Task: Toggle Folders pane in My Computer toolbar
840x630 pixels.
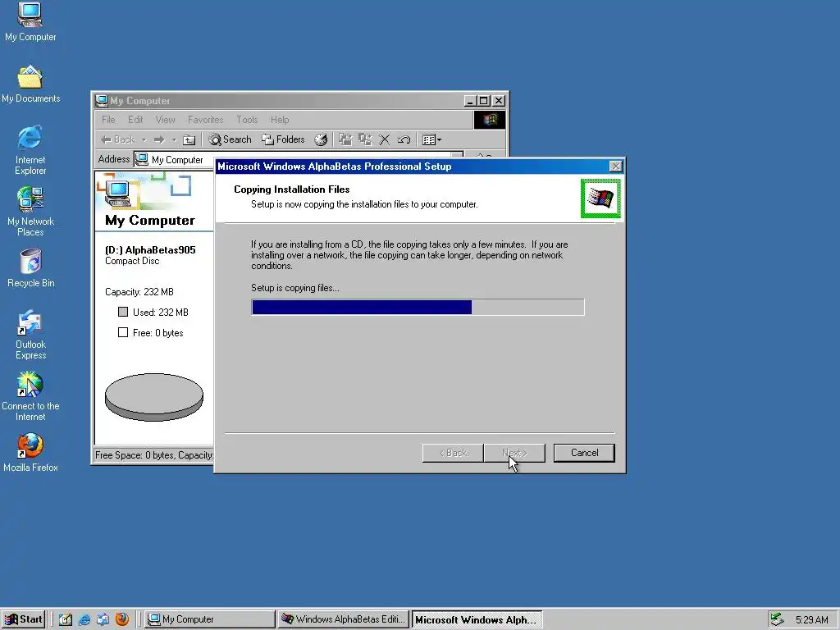Action: pos(283,139)
